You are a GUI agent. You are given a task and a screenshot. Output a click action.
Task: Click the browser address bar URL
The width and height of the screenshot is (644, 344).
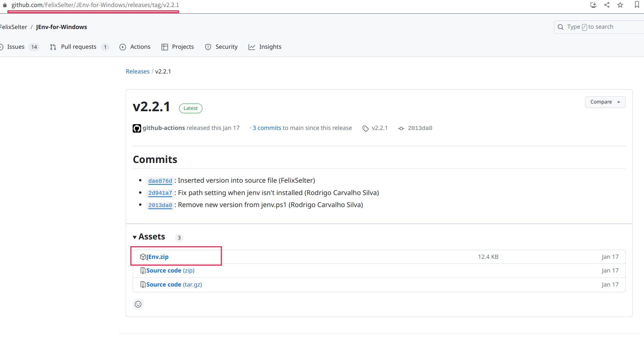click(x=95, y=5)
